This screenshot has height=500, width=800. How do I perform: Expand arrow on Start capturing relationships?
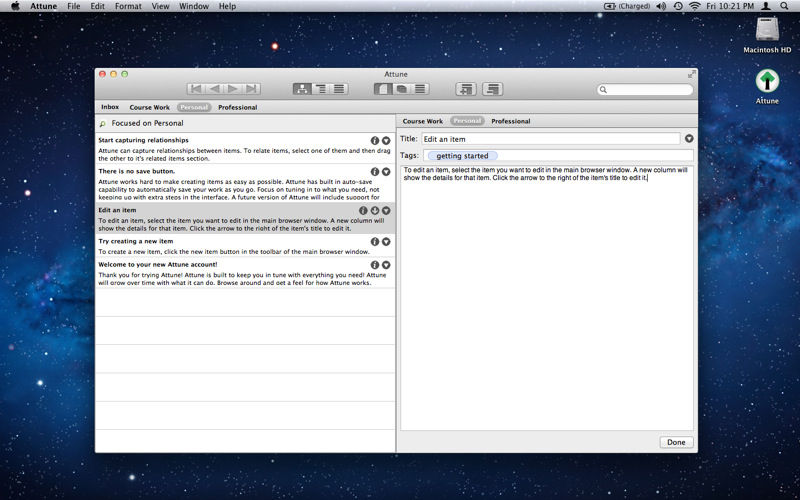(x=386, y=140)
